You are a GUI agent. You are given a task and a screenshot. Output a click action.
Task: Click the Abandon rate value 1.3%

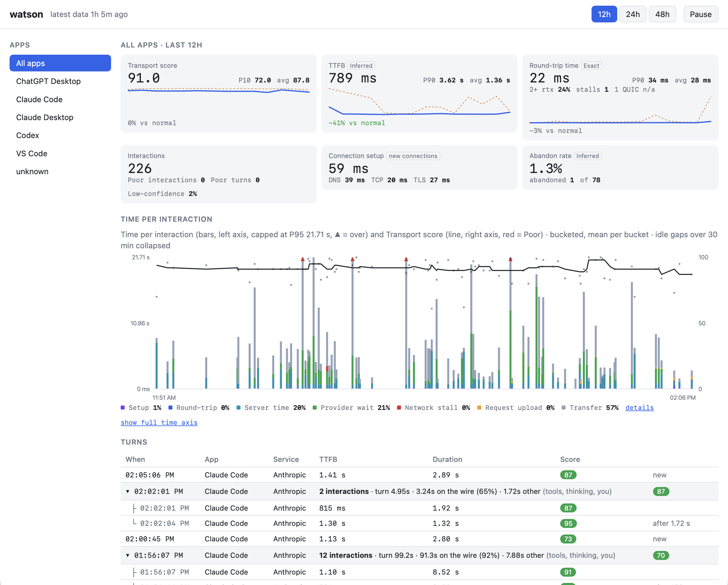[546, 168]
